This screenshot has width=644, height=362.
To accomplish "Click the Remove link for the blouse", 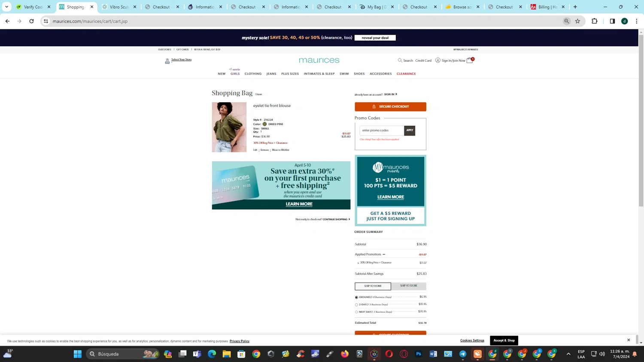I will point(264,150).
